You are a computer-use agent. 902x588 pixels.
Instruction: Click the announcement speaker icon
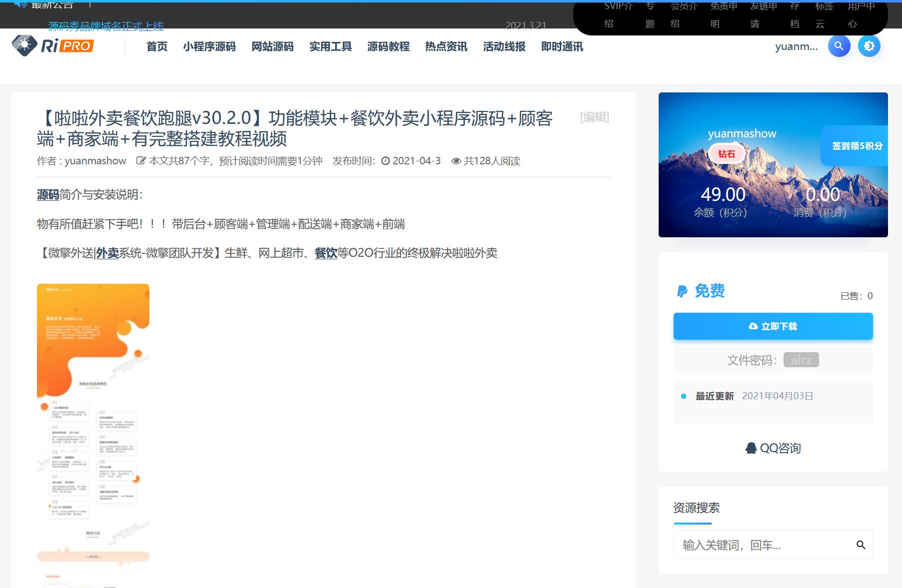click(x=20, y=4)
